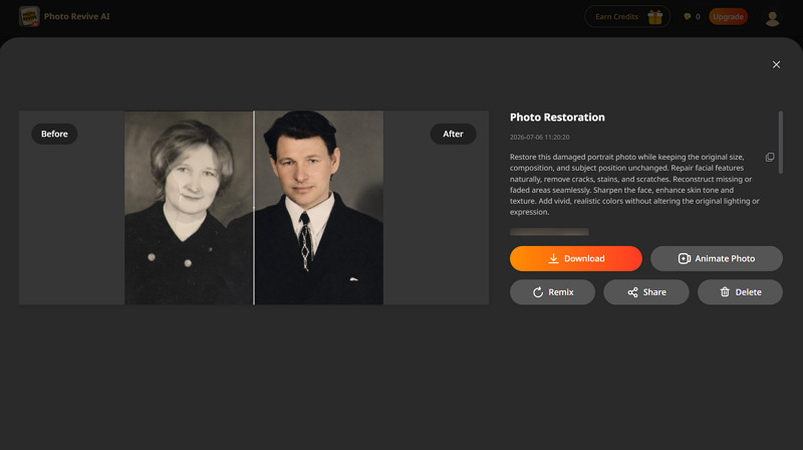803x450 pixels.
Task: Check the credits balance icon
Action: pos(687,17)
